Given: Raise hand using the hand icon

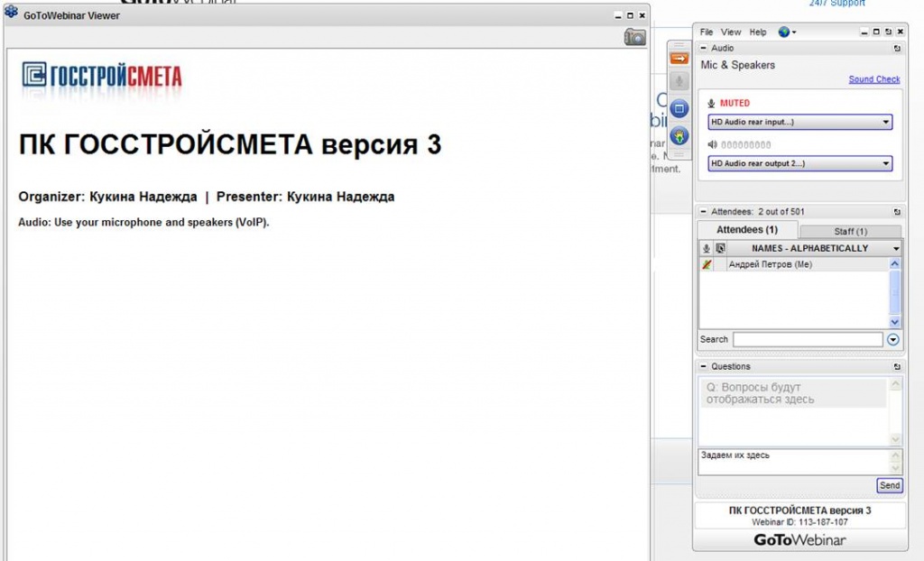Looking at the screenshot, I should click(x=679, y=136).
